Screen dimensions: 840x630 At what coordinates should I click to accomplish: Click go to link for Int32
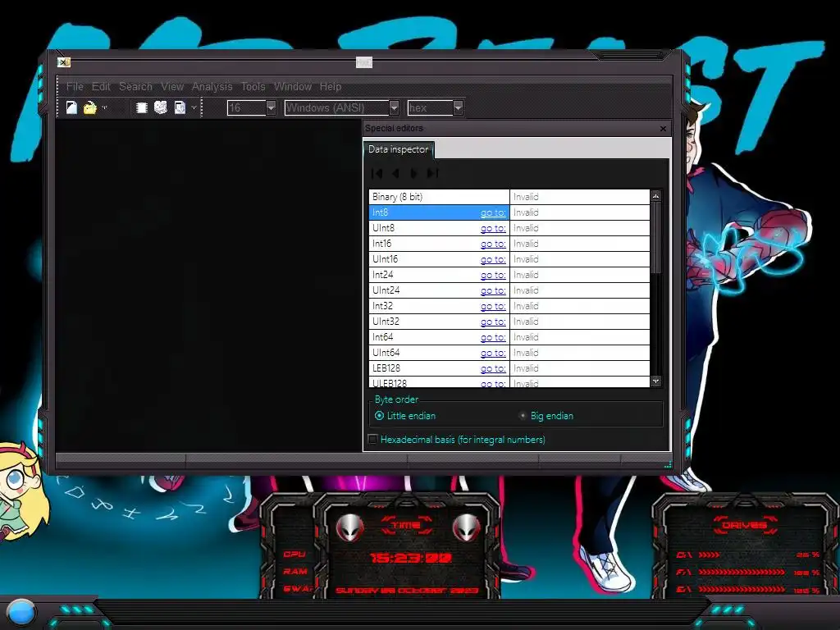point(493,306)
